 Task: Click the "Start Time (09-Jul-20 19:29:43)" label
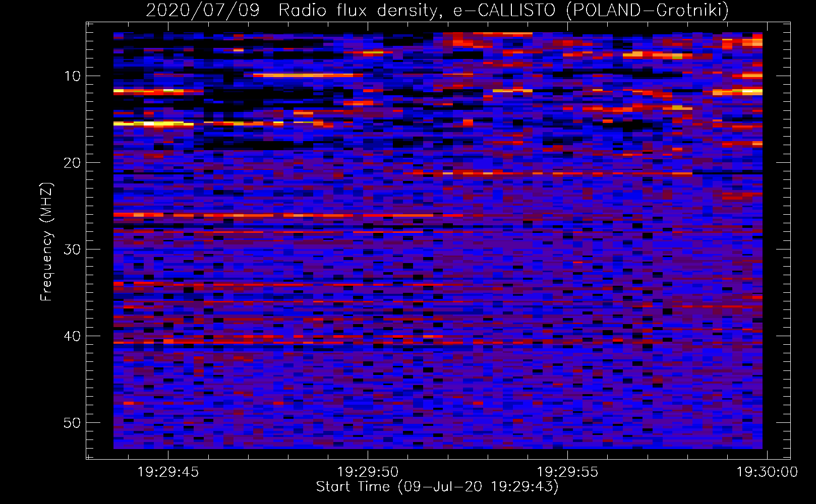437,487
